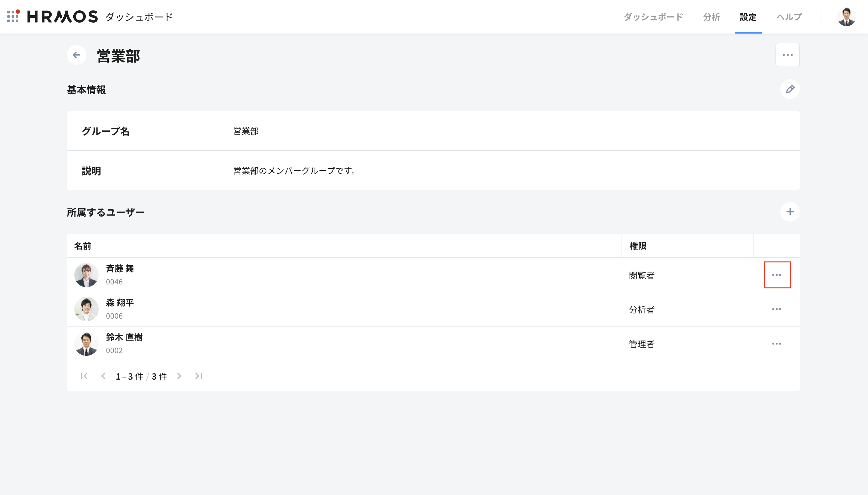Image resolution: width=868 pixels, height=495 pixels.
Task: Click the pencil icon to edit 基本情報
Action: [790, 89]
